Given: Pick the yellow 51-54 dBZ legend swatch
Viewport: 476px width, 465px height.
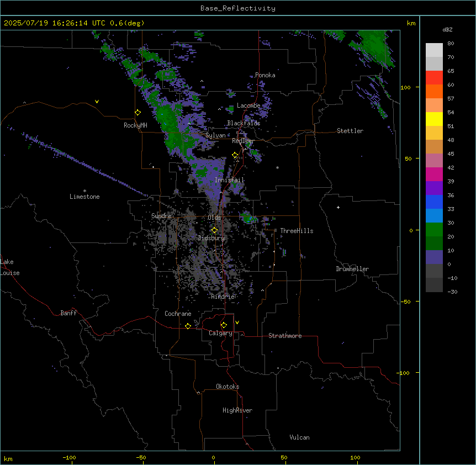Looking at the screenshot, I should point(434,119).
